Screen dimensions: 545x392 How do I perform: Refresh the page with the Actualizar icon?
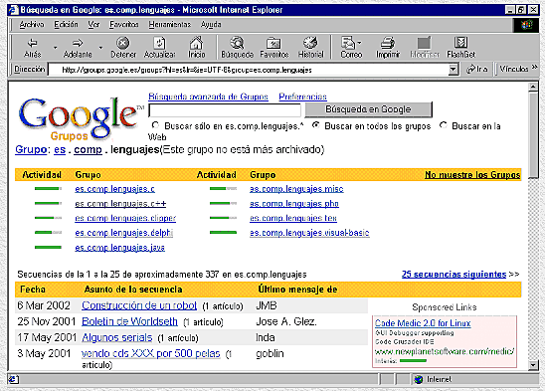tap(159, 43)
